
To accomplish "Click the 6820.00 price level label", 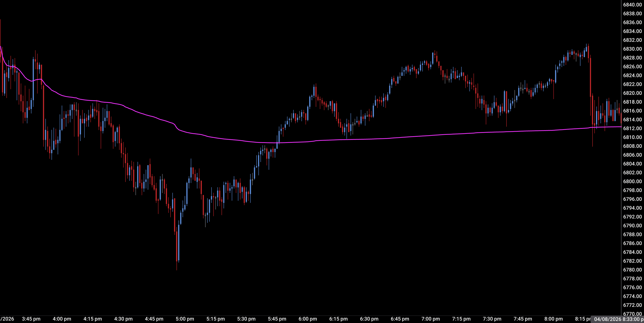I will [x=632, y=93].
